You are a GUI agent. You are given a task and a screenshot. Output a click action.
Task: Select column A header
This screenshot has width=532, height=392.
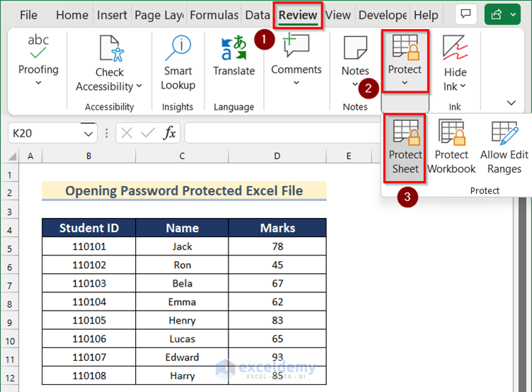pyautogui.click(x=30, y=156)
